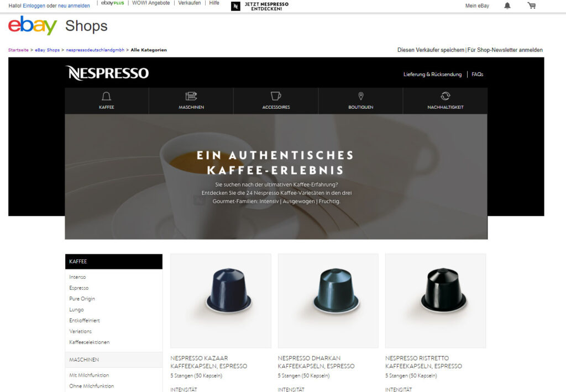
Task: Click the Boutiquen location pin icon
Action: click(x=360, y=96)
